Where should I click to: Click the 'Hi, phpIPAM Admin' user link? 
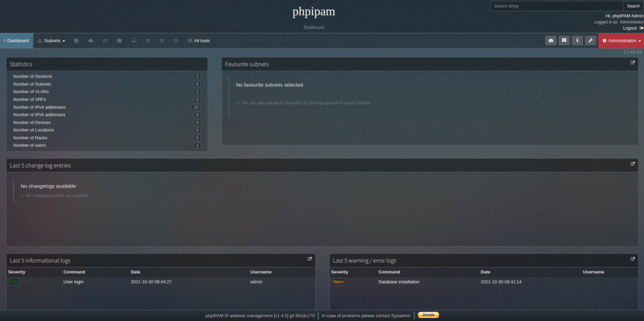(625, 16)
